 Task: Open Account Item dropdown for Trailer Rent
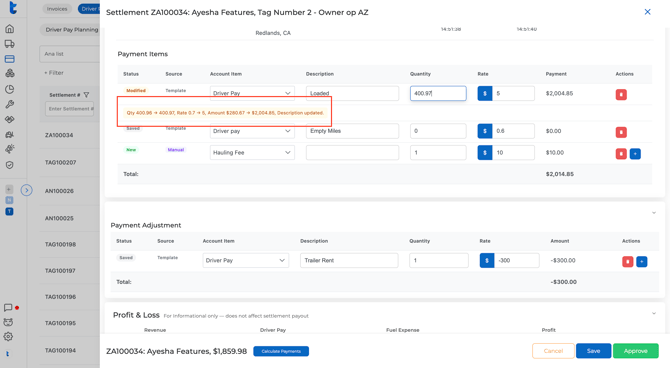coord(246,260)
